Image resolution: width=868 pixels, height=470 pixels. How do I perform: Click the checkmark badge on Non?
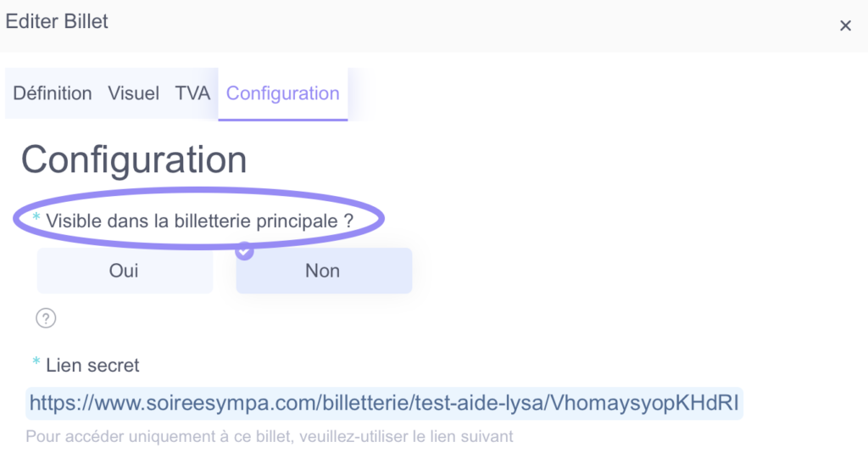(x=244, y=251)
